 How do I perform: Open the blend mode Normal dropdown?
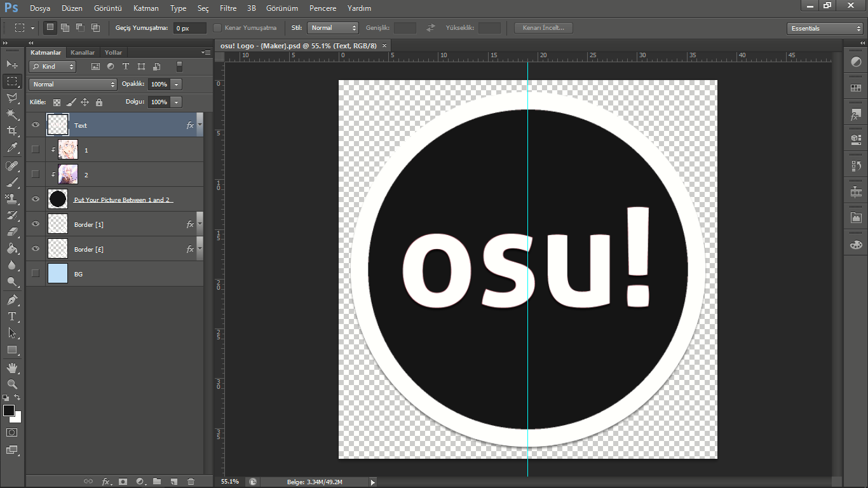pos(73,84)
